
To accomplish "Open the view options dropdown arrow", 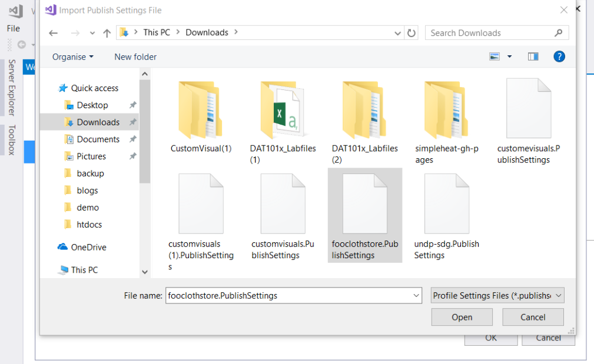I will [510, 57].
